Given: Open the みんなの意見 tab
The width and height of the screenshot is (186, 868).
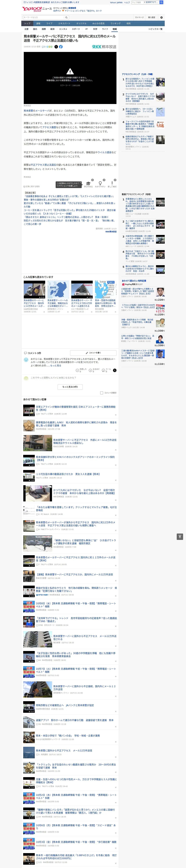Looking at the screenshot, I should [x=99, y=24].
